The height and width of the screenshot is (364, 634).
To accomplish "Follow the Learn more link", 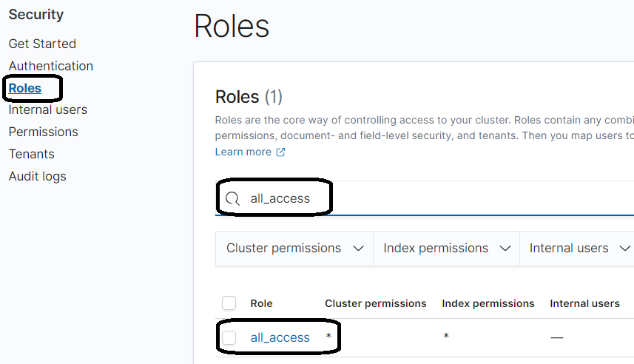I will coord(243,152).
